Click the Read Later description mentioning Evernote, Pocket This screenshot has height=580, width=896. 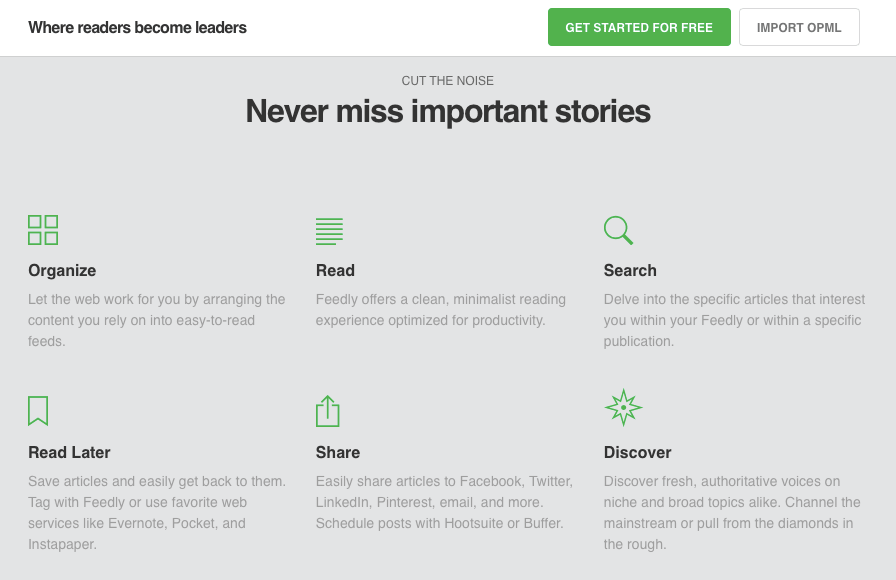(157, 512)
